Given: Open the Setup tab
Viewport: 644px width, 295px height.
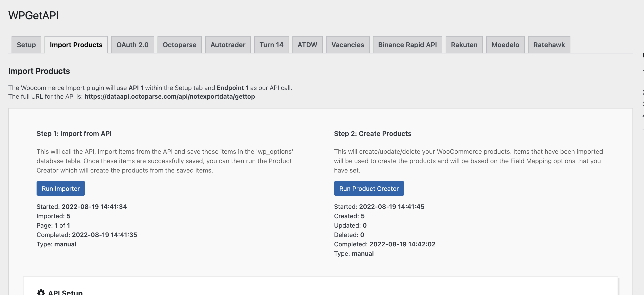Looking at the screenshot, I should tap(26, 45).
